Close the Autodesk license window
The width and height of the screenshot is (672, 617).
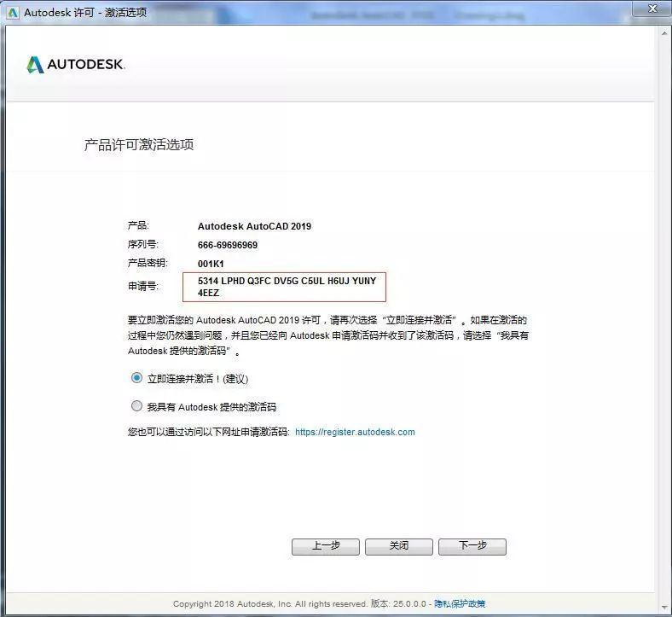[652, 9]
